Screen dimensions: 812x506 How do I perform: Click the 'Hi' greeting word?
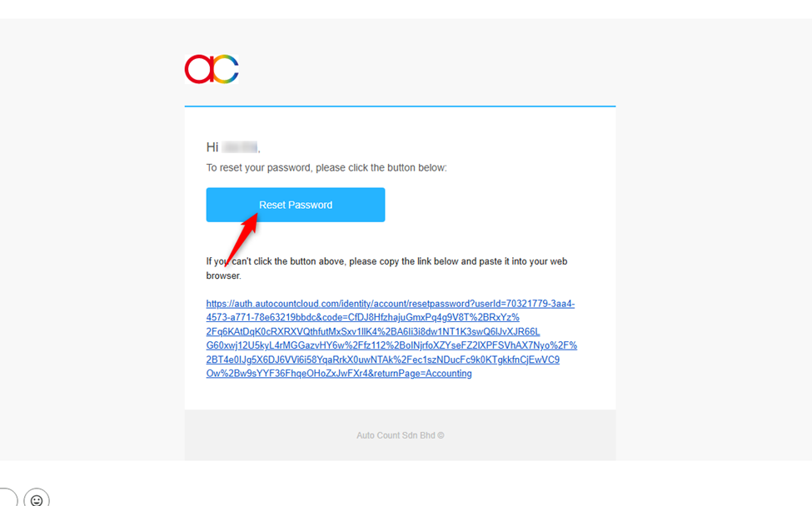[212, 147]
